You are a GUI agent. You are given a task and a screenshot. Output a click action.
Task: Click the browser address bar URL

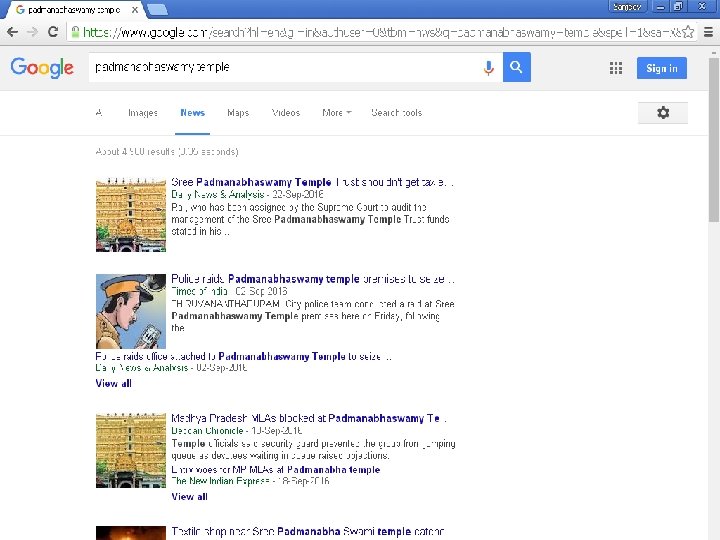(x=381, y=32)
